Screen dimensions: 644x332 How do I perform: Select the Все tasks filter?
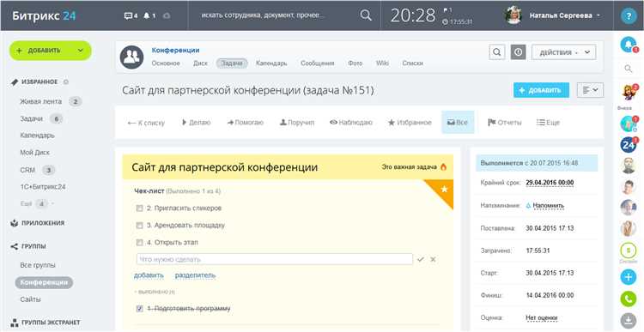click(x=458, y=123)
